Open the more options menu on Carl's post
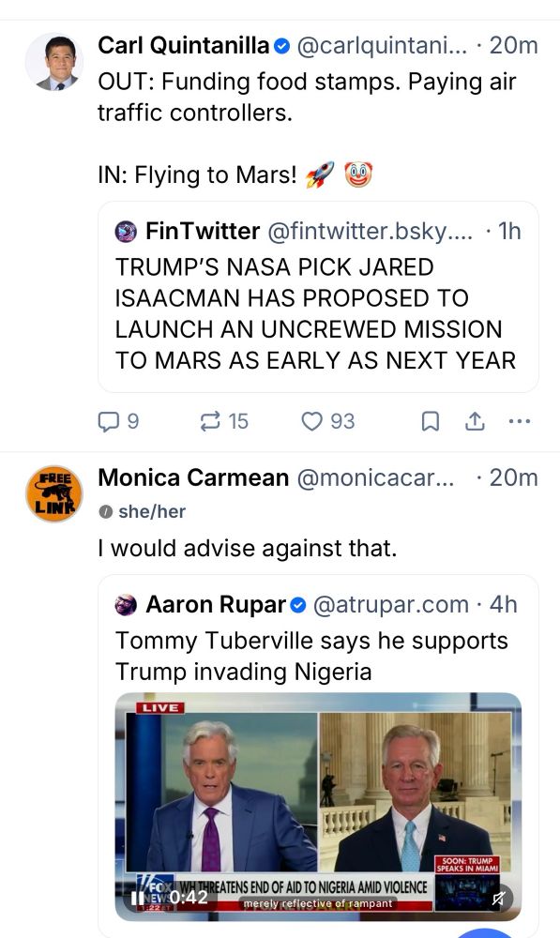Image resolution: width=560 pixels, height=938 pixels. click(x=520, y=421)
